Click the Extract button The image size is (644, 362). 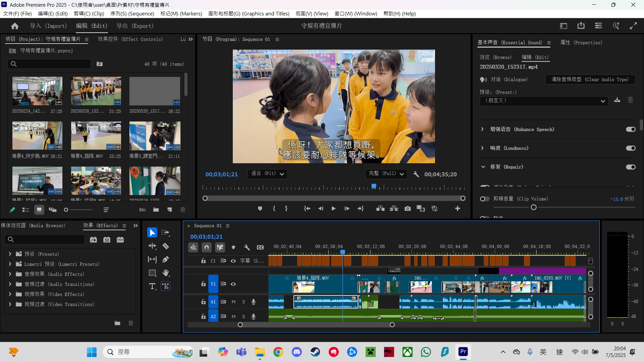click(394, 208)
